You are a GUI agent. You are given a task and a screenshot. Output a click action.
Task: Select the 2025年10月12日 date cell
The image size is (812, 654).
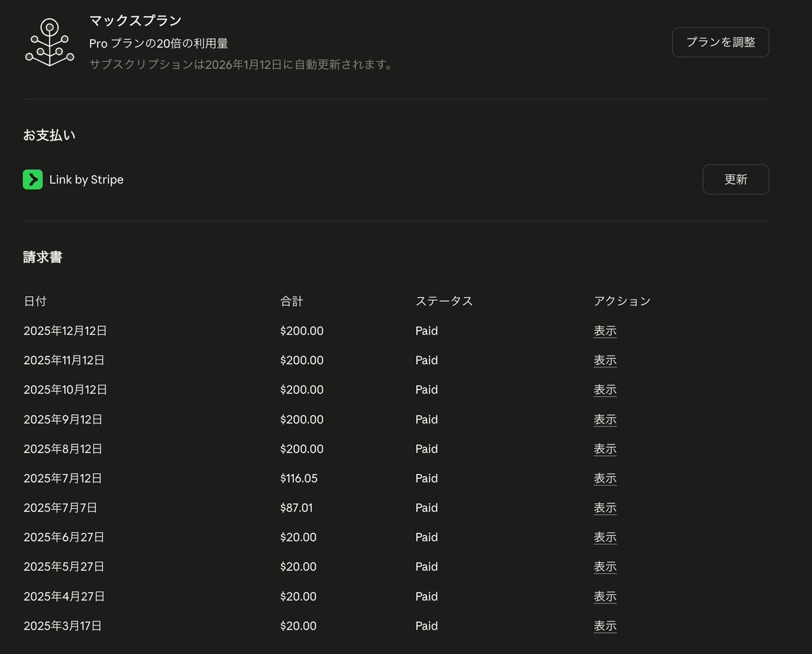(x=65, y=390)
